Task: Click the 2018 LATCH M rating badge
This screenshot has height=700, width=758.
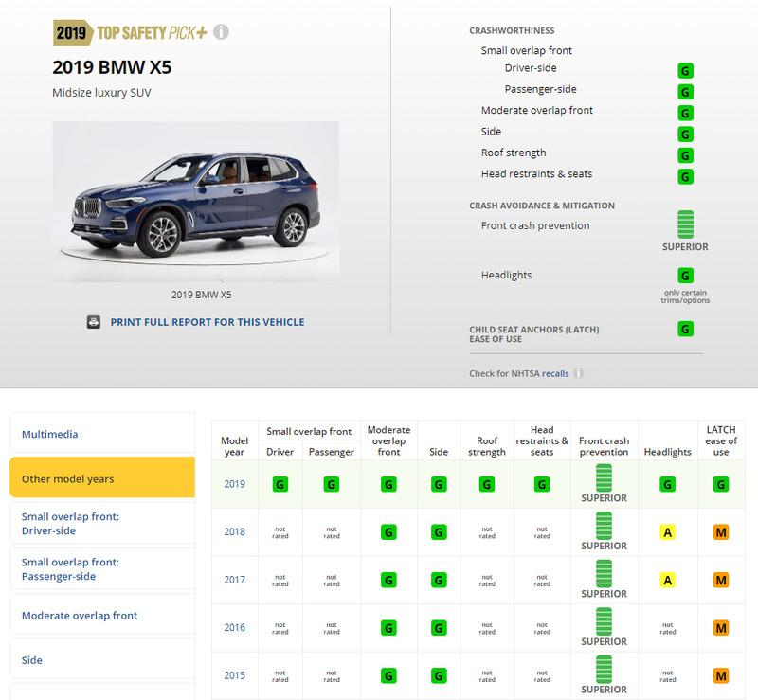Action: pyautogui.click(x=721, y=532)
